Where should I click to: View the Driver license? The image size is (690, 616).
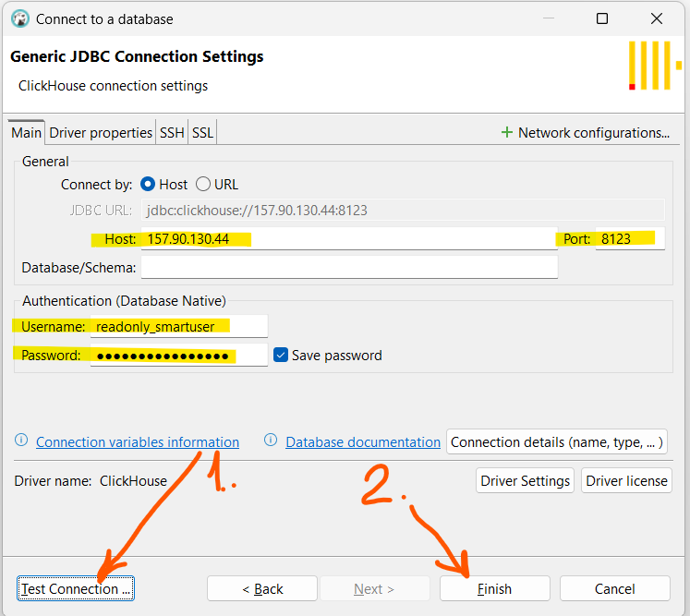[x=625, y=480]
